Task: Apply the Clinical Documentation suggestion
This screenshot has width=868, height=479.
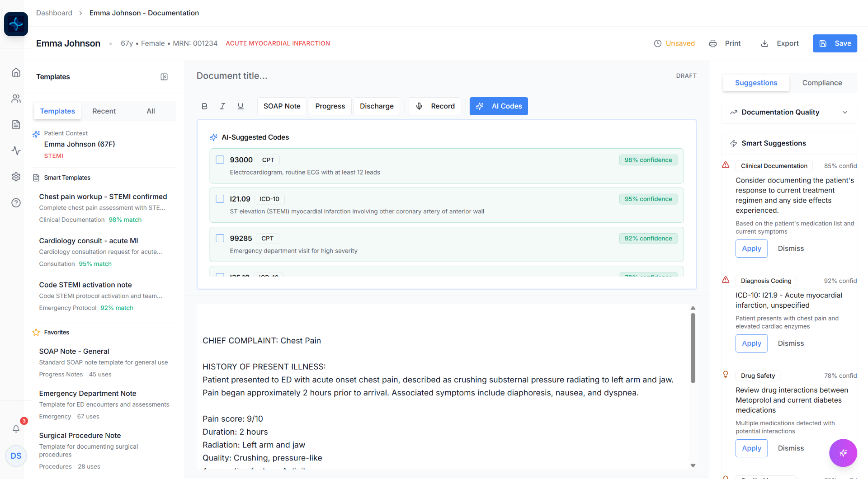Action: coord(751,249)
